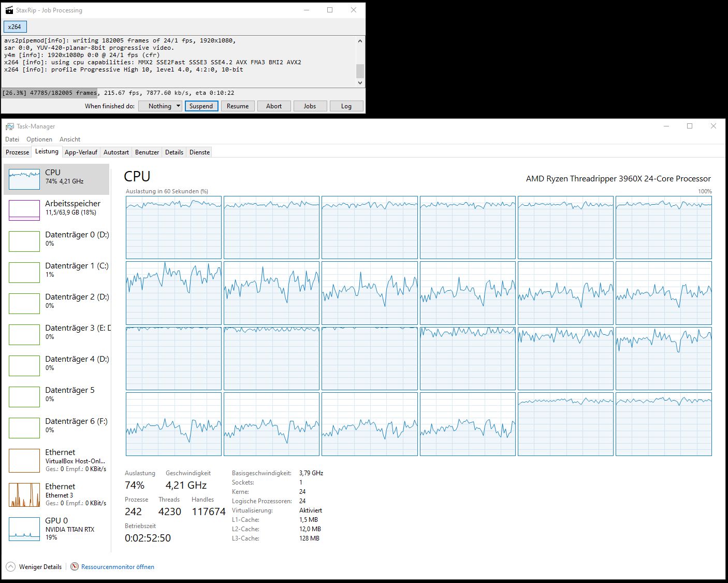Click the Virtualisierung Aktiviert value
The height and width of the screenshot is (583, 728).
pyautogui.click(x=311, y=510)
